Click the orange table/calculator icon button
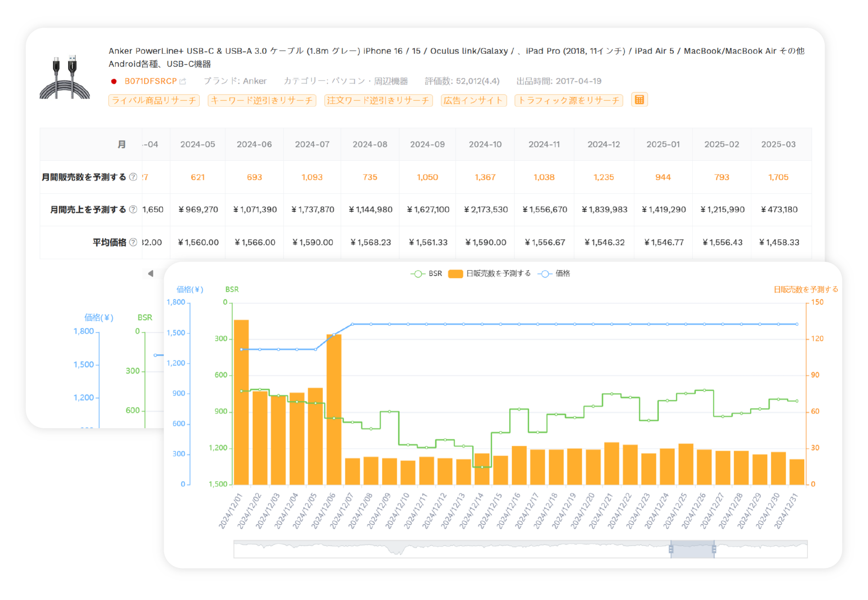 (639, 100)
